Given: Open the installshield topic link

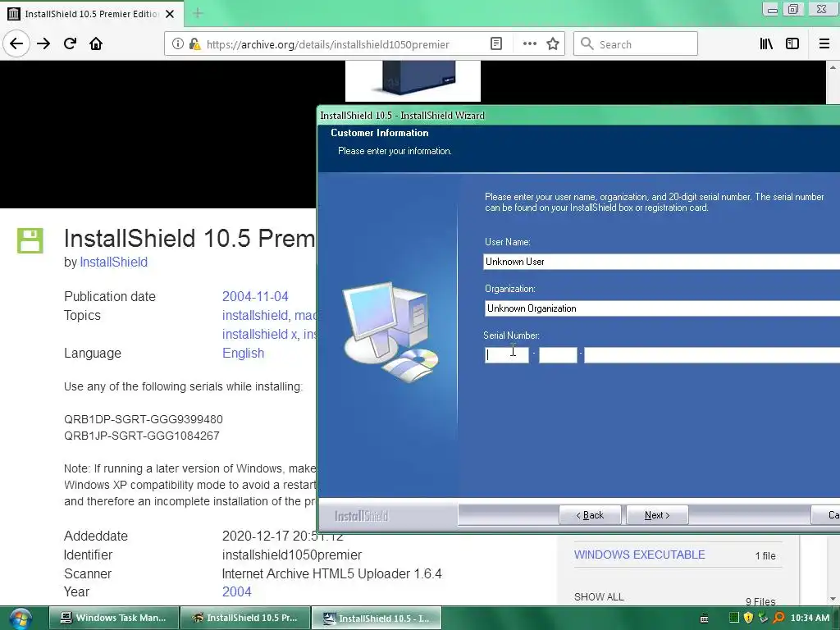Looking at the screenshot, I should coord(255,315).
